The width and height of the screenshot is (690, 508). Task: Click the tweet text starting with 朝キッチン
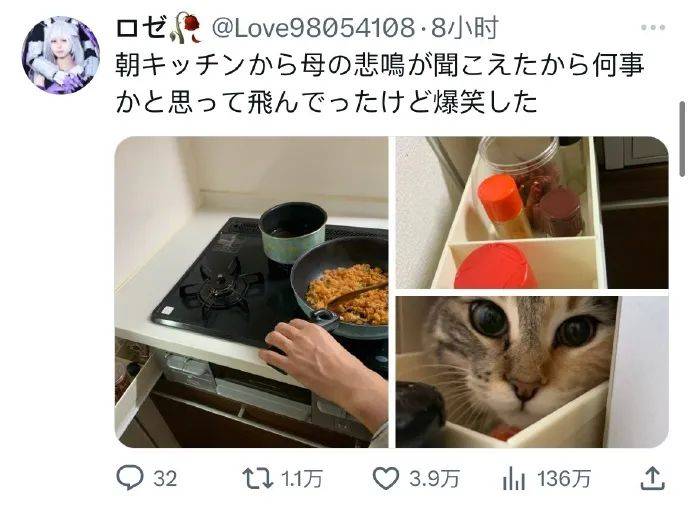[380, 84]
